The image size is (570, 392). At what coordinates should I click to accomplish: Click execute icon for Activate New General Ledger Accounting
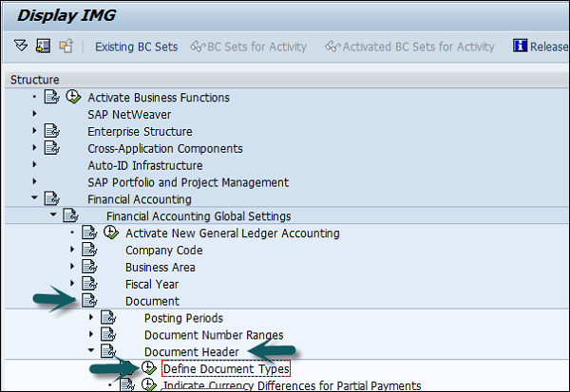pos(111,233)
